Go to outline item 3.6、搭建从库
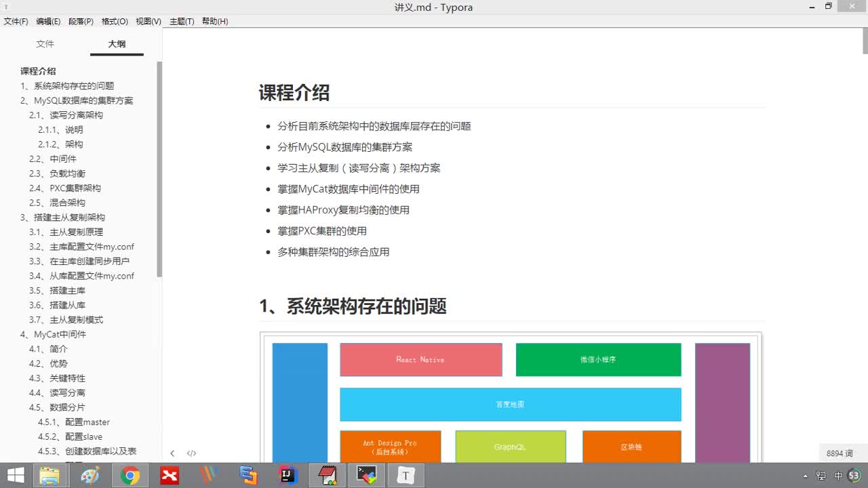Viewport: 868px width, 488px height. pyautogui.click(x=57, y=306)
